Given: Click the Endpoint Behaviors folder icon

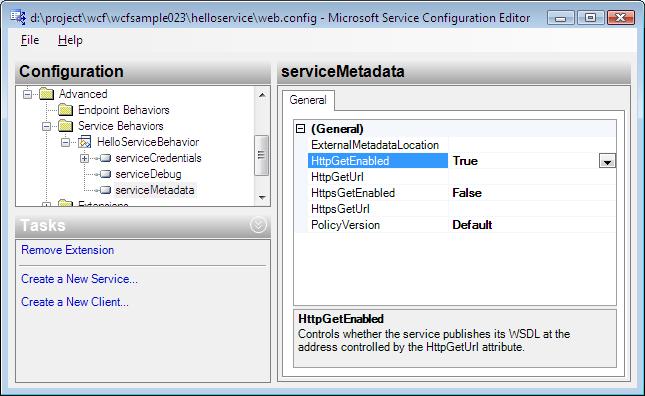Looking at the screenshot, I should coord(65,110).
